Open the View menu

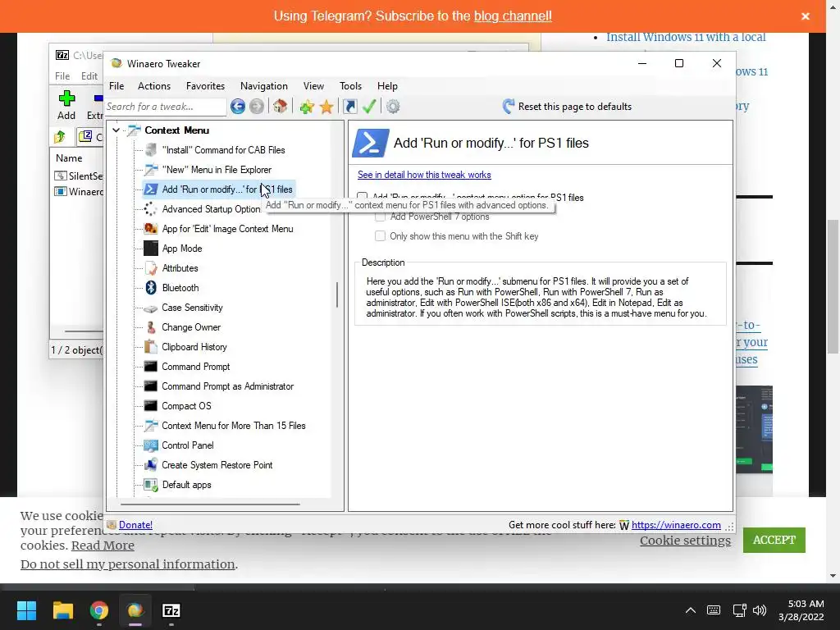click(313, 85)
